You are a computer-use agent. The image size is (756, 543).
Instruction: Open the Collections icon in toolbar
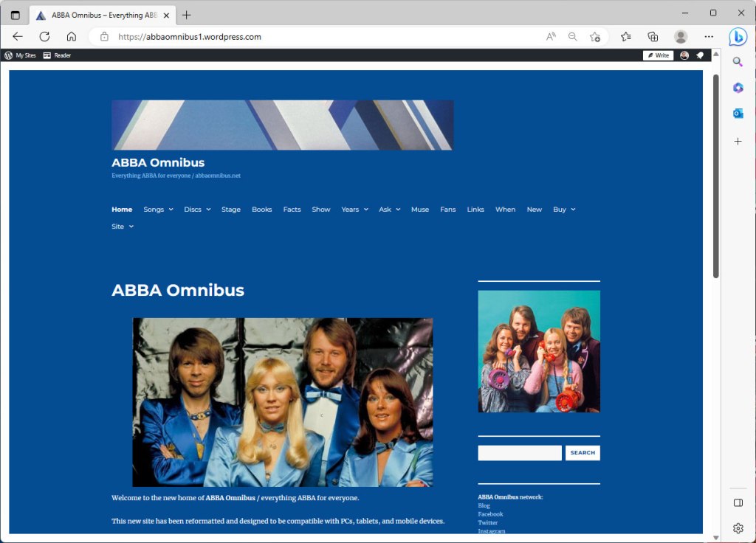653,36
